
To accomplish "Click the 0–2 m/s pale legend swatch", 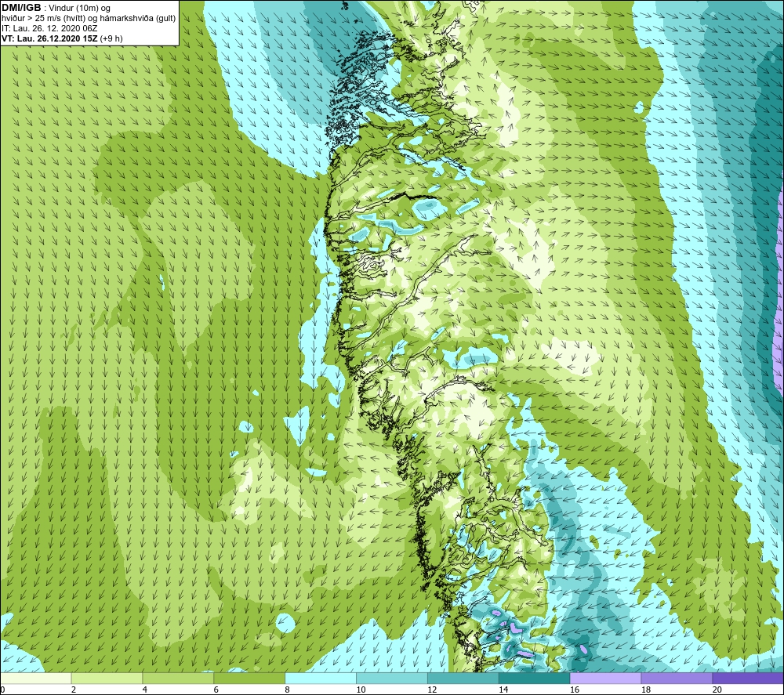I will (x=36, y=678).
